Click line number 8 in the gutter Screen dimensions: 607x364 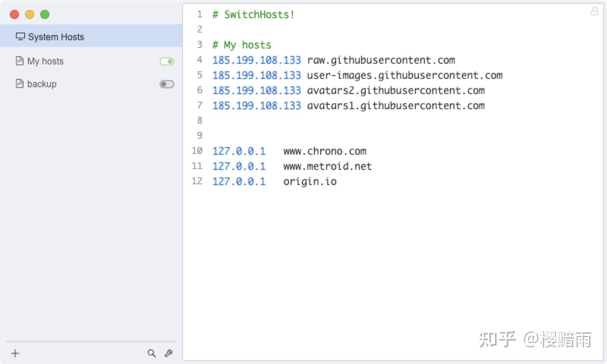tap(200, 121)
